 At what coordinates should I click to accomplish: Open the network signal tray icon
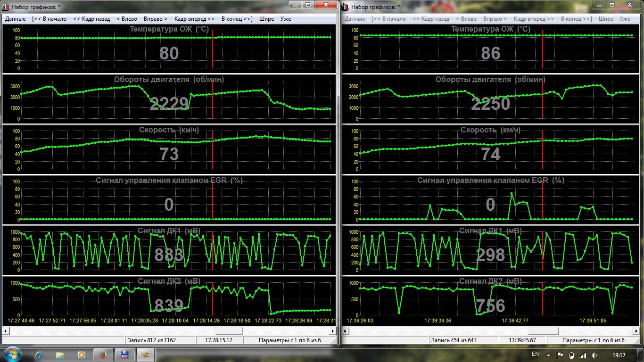tap(583, 355)
